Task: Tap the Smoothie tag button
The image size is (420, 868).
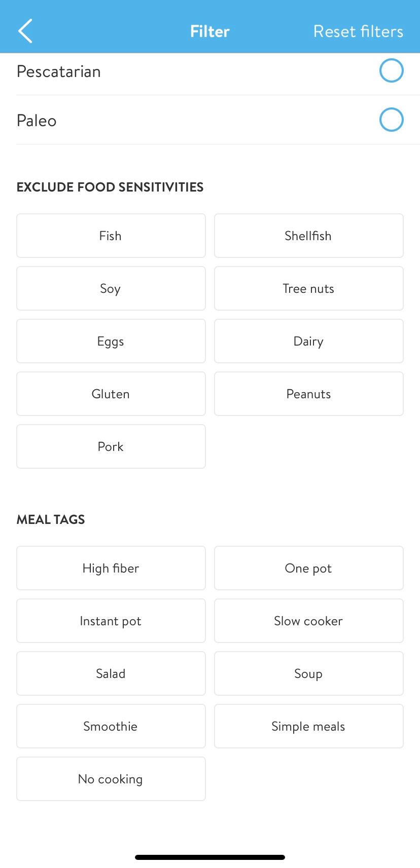Action: tap(111, 726)
